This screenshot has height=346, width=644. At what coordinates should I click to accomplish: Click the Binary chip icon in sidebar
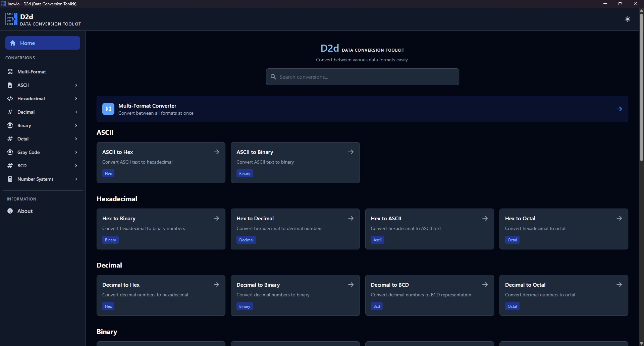(x=10, y=125)
